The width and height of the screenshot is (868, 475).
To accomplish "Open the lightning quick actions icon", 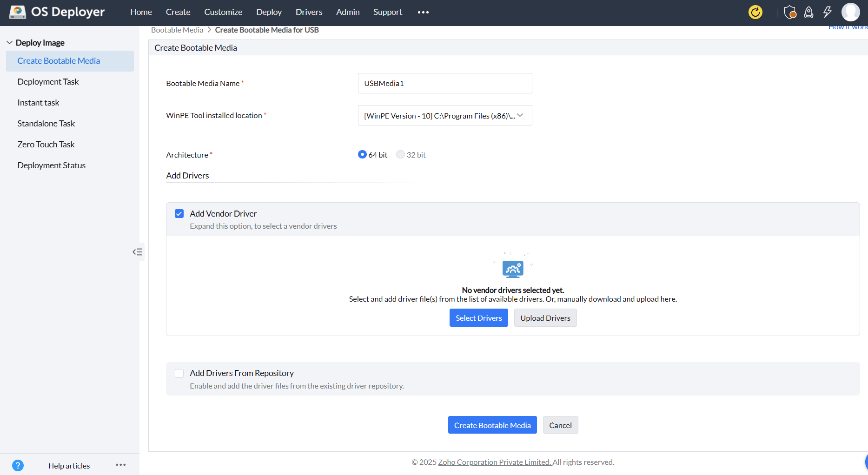I will pos(827,12).
